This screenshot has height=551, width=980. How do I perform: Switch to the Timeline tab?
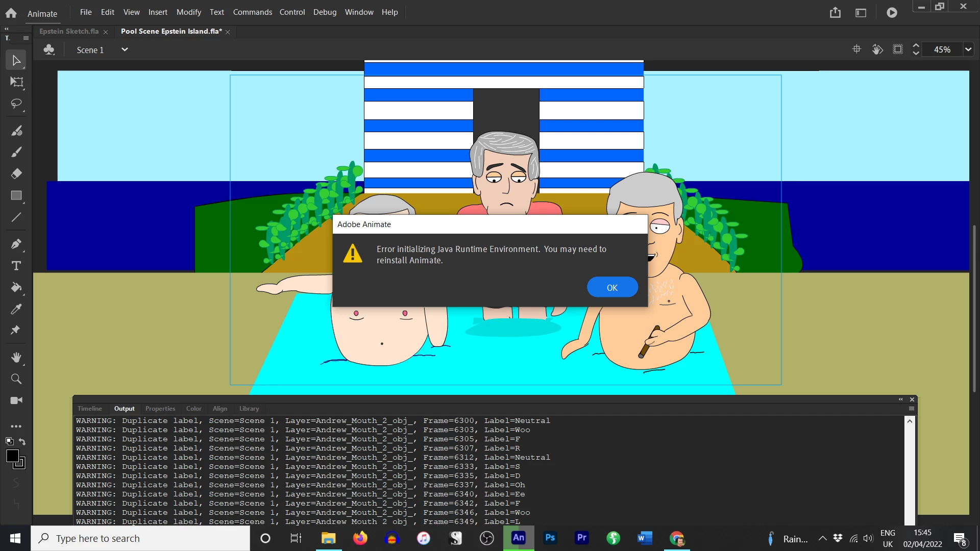pos(90,409)
